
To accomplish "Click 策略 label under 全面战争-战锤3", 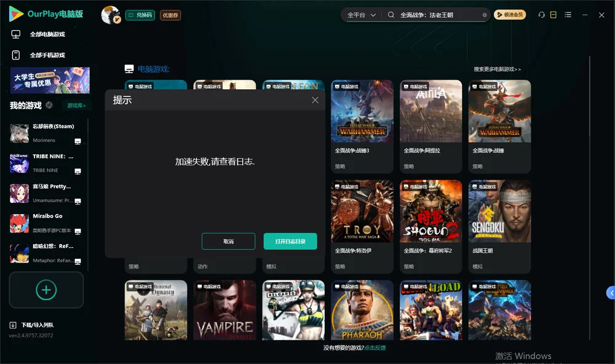I will (340, 166).
